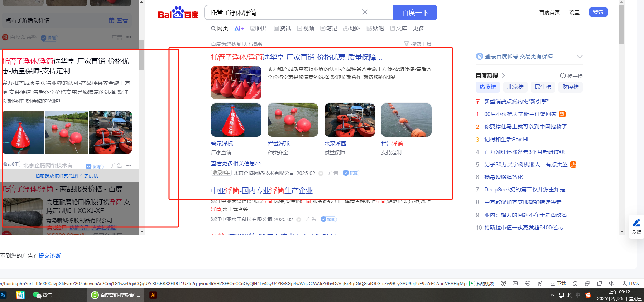Open Illustrator from the taskbar

(x=153, y=295)
